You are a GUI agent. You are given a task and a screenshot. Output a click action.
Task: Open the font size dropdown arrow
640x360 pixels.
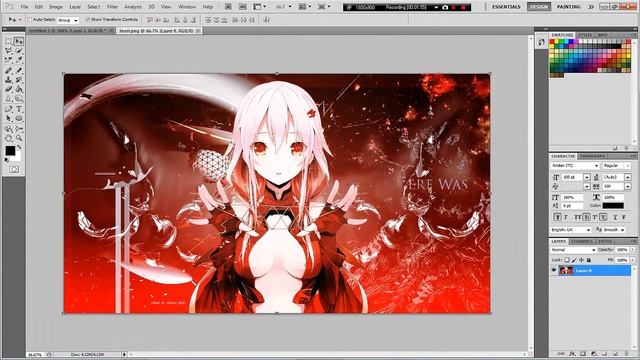click(587, 177)
